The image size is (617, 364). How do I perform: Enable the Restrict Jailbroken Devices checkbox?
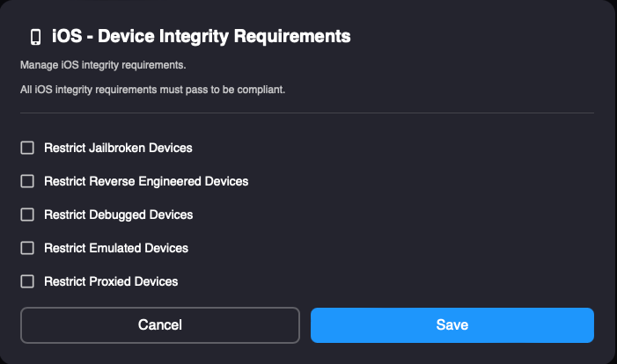coord(27,148)
